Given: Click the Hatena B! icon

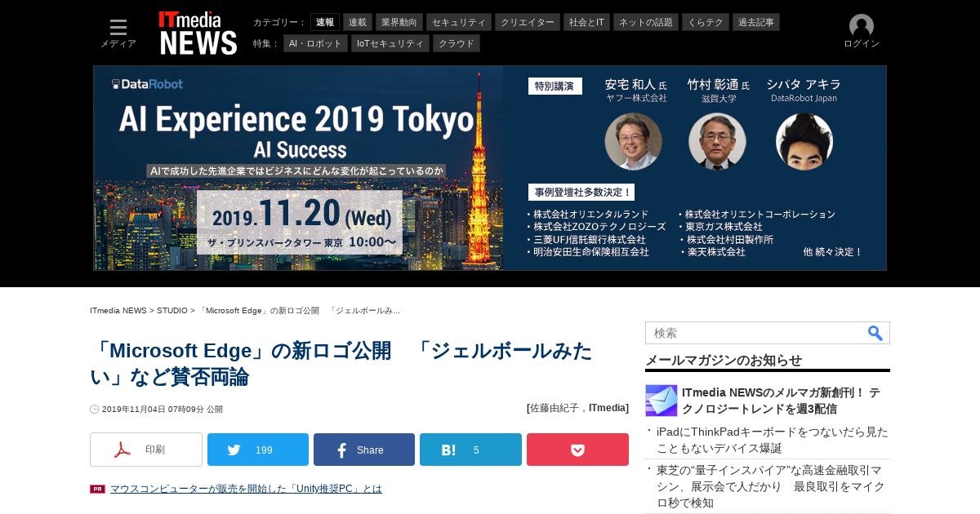Looking at the screenshot, I should pos(448,450).
